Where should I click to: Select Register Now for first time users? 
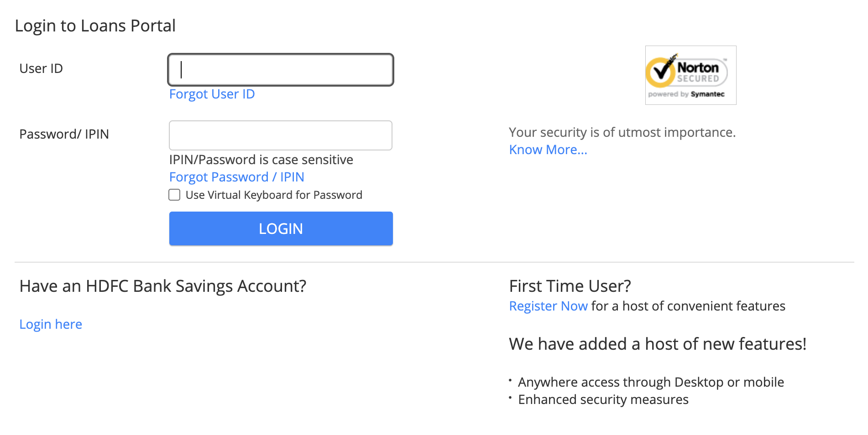point(548,306)
